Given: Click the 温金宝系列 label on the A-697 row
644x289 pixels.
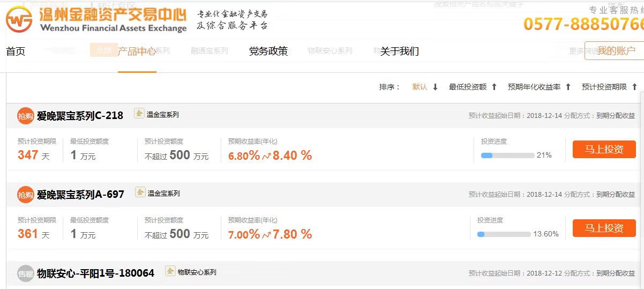Looking at the screenshot, I should 164,193.
